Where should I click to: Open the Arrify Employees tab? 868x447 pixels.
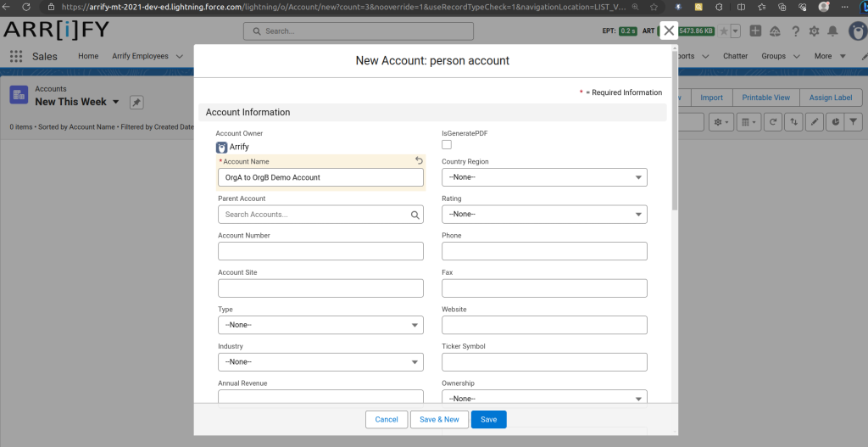140,56
